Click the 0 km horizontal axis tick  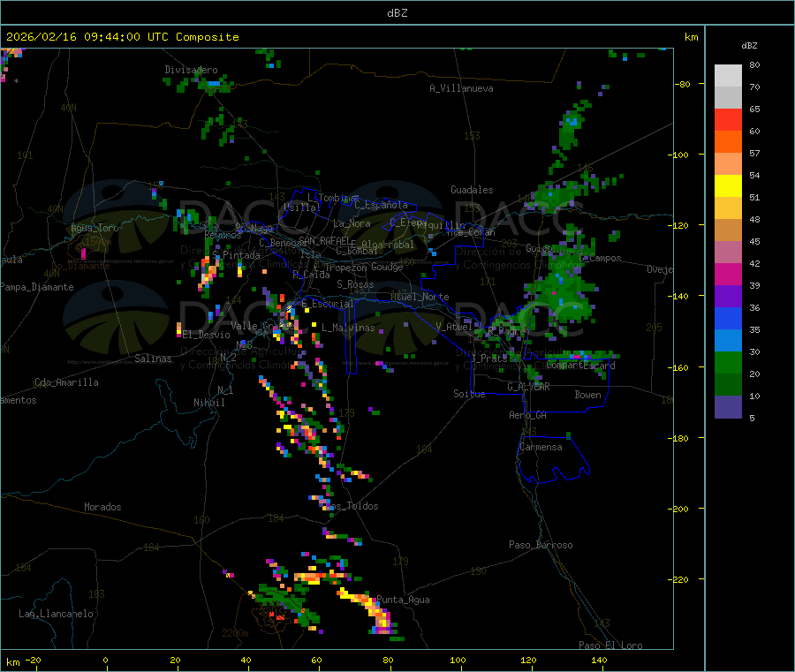[x=105, y=660]
